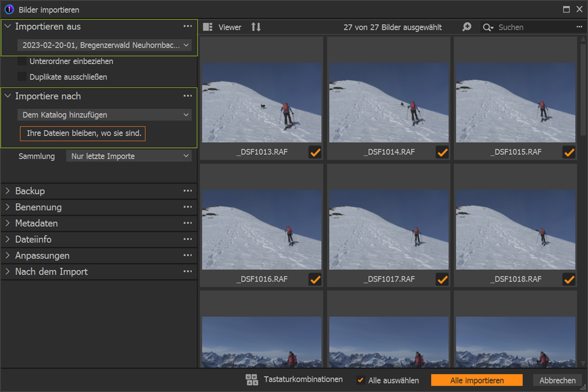Enable Duplikate ausschließen checkbox
The width and height of the screenshot is (588, 392).
pyautogui.click(x=22, y=77)
